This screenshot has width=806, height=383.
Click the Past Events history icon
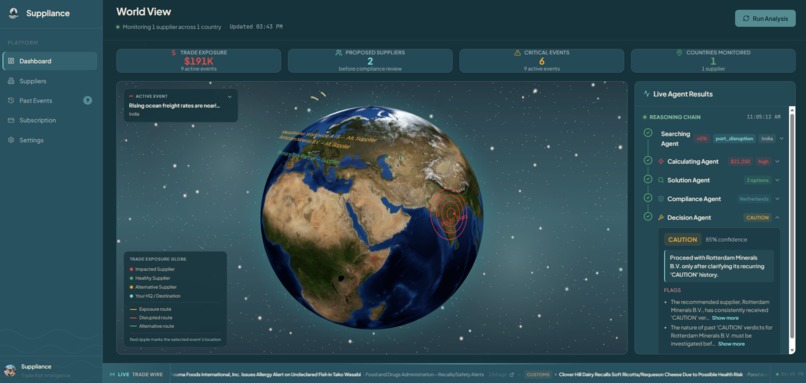click(x=11, y=101)
